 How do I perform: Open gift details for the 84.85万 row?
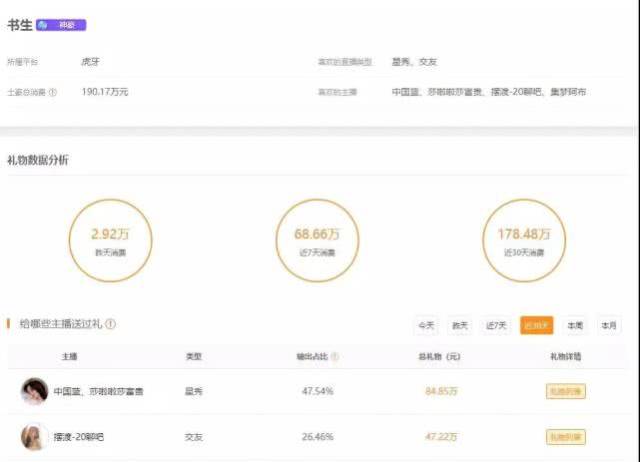(566, 391)
